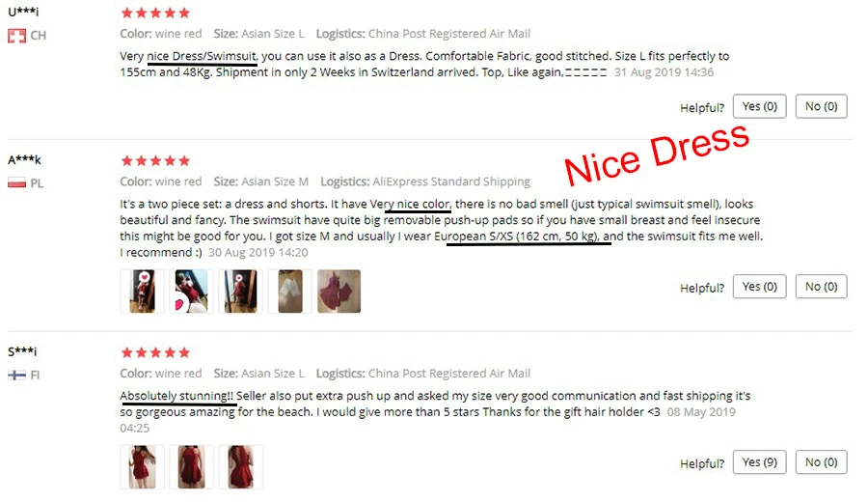Click Yes (0) on U***i's review
The image size is (868, 502).
click(x=760, y=106)
